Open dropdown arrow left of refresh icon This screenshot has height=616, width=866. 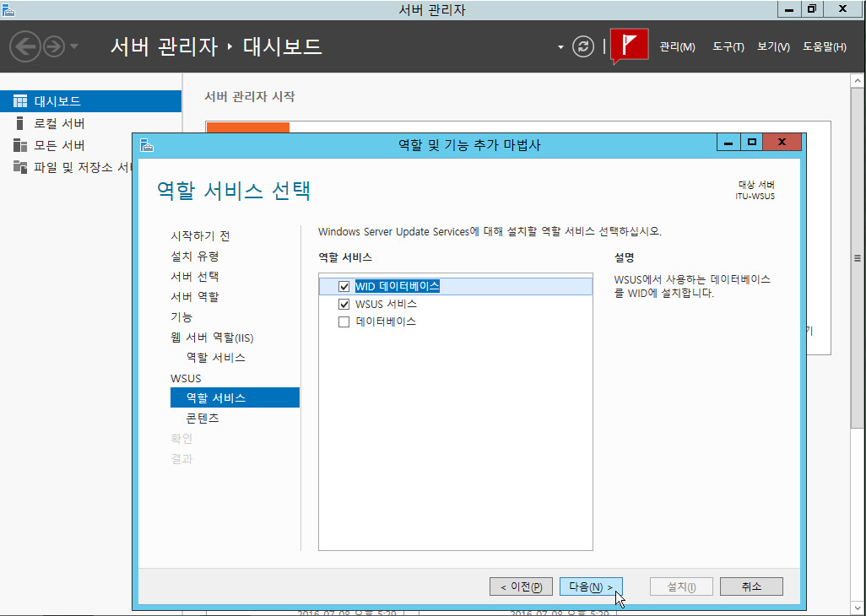[x=560, y=47]
